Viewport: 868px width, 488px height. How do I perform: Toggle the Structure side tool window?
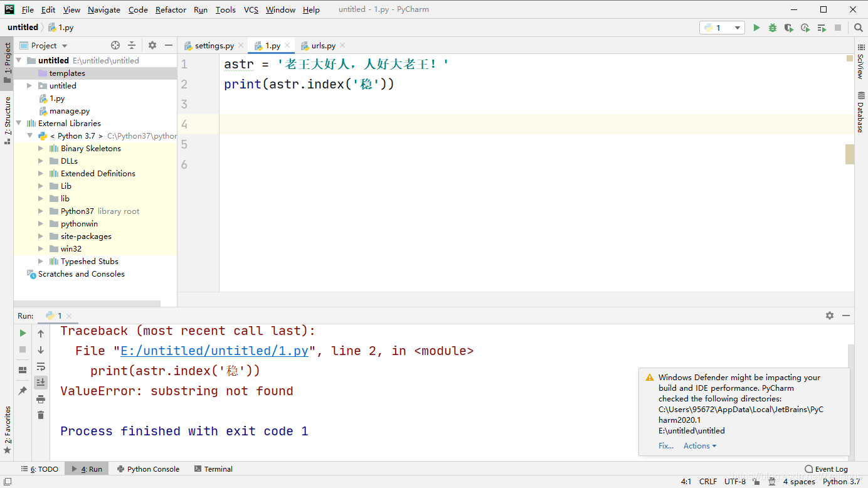(8, 120)
